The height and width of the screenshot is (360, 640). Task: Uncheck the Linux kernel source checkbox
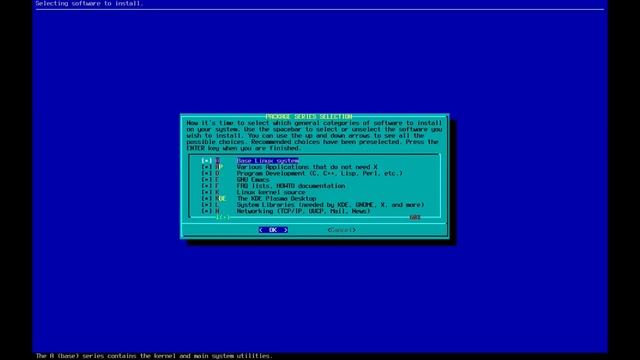click(207, 192)
